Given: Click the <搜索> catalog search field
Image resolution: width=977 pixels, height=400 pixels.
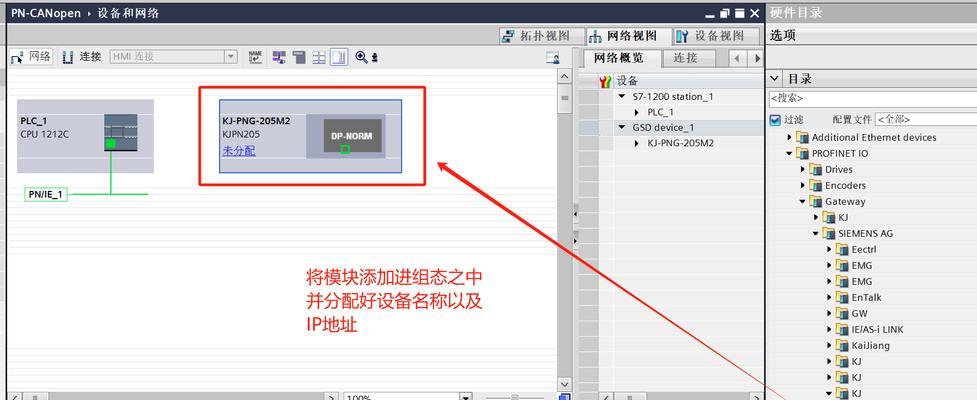Looking at the screenshot, I should pyautogui.click(x=872, y=98).
